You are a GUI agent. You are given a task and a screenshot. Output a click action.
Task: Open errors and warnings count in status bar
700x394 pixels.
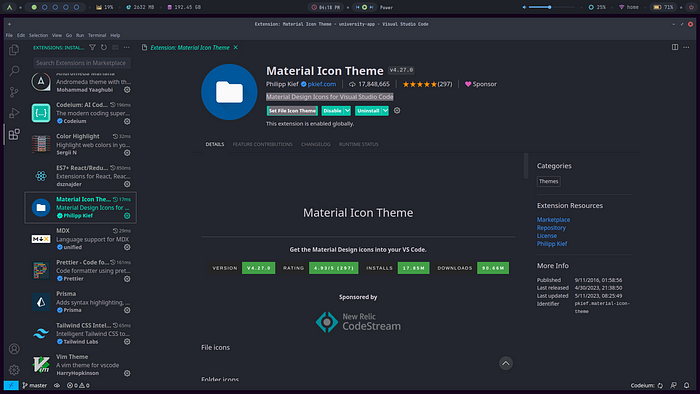(78, 385)
